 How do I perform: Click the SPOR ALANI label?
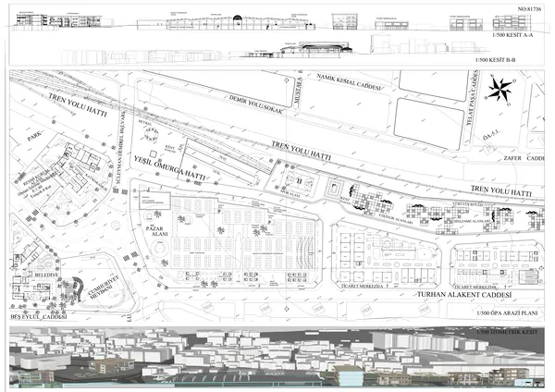[292, 195]
